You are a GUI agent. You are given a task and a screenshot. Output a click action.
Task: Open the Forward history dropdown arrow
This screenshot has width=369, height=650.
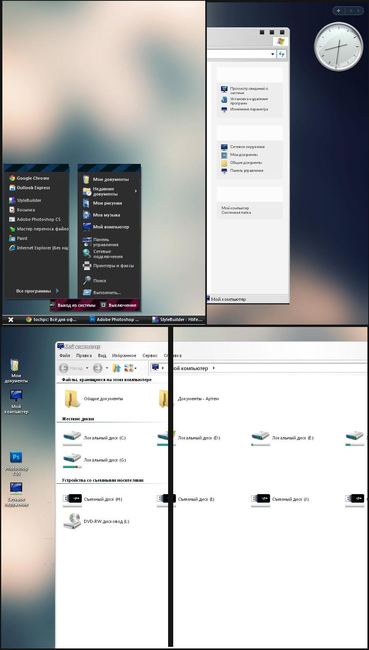[107, 368]
